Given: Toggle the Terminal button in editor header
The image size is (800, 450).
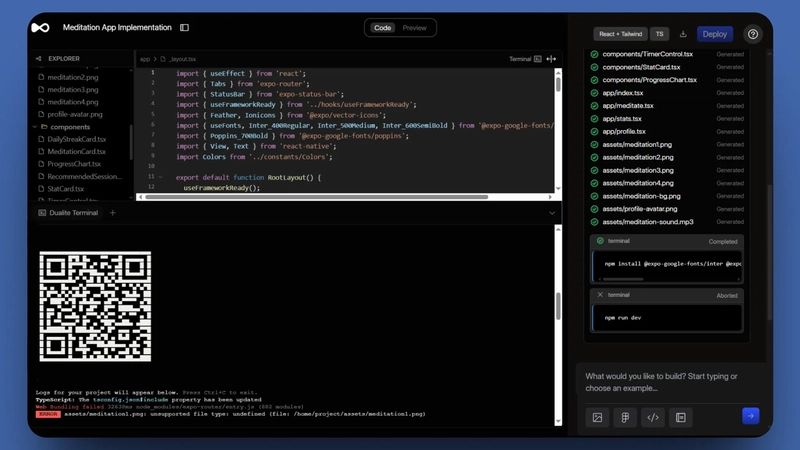Looking at the screenshot, I should pos(525,59).
